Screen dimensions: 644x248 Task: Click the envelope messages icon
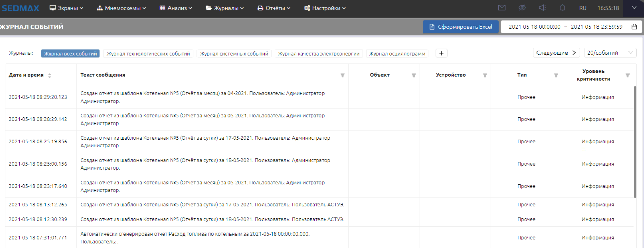(502, 8)
